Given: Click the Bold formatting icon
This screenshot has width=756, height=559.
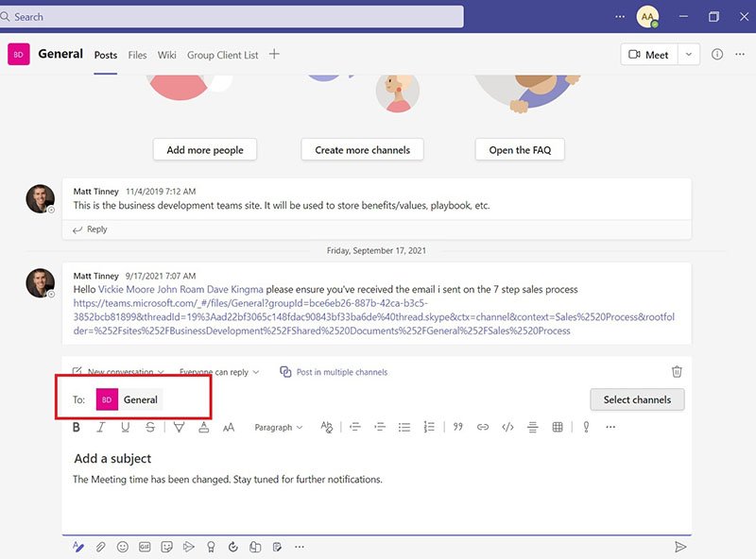Looking at the screenshot, I should [77, 428].
